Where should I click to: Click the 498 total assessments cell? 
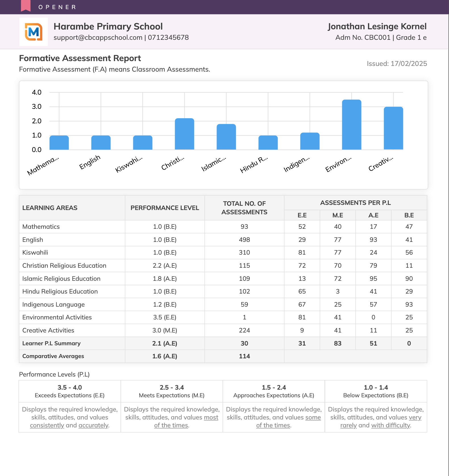click(244, 240)
